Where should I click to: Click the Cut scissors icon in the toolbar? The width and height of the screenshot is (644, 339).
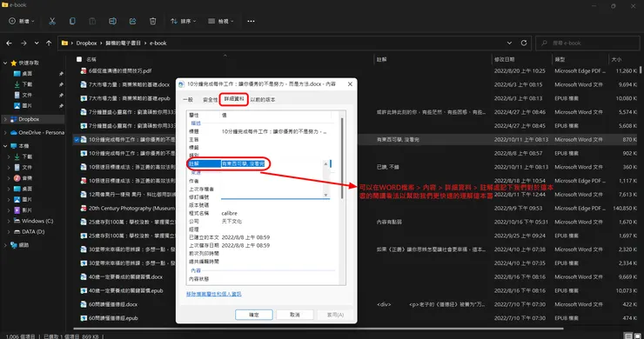[52, 21]
